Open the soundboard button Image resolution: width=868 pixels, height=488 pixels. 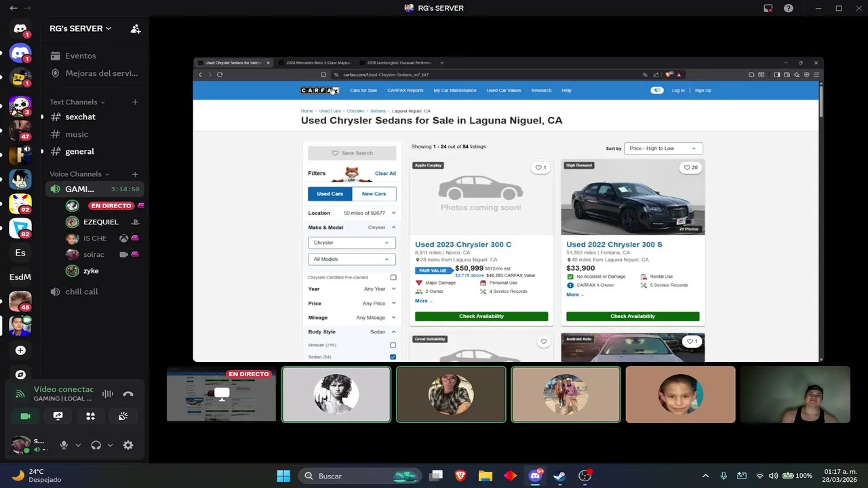(123, 416)
